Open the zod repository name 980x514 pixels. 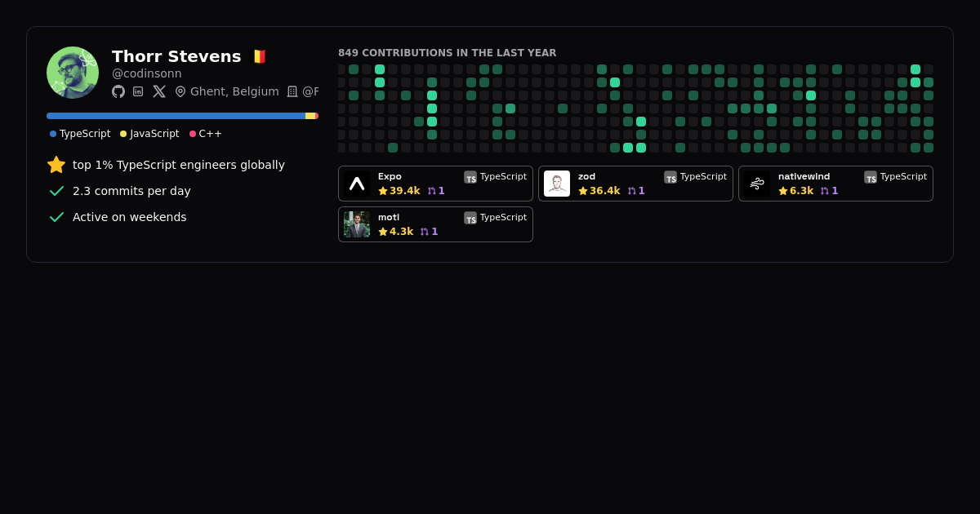click(x=586, y=176)
